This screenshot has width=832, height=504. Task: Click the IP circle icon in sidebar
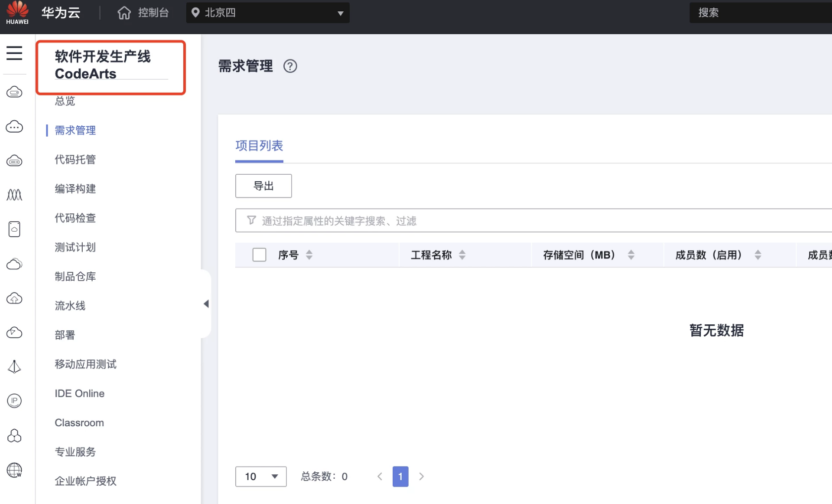pos(14,401)
